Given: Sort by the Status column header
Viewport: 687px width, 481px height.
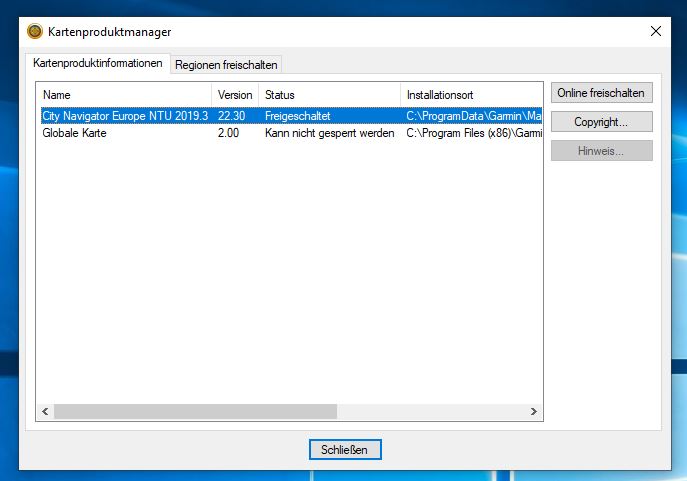Looking at the screenshot, I should pos(329,95).
